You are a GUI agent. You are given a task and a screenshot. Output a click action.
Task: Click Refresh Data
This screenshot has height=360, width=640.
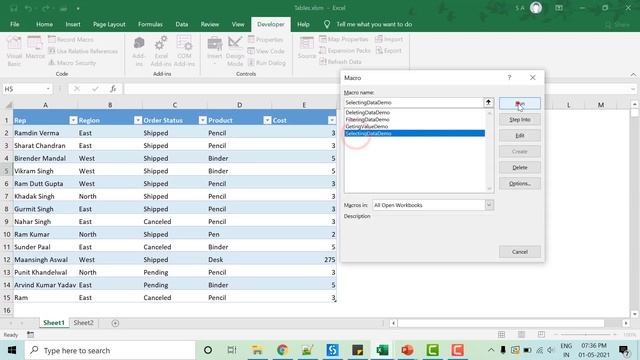(340, 62)
